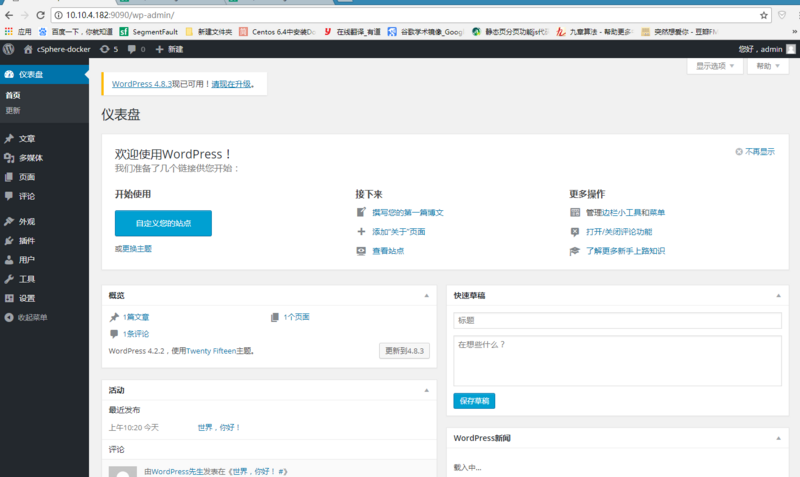Screen dimensions: 800x477
Task: Click the 查看站点 link
Action: [x=388, y=251]
